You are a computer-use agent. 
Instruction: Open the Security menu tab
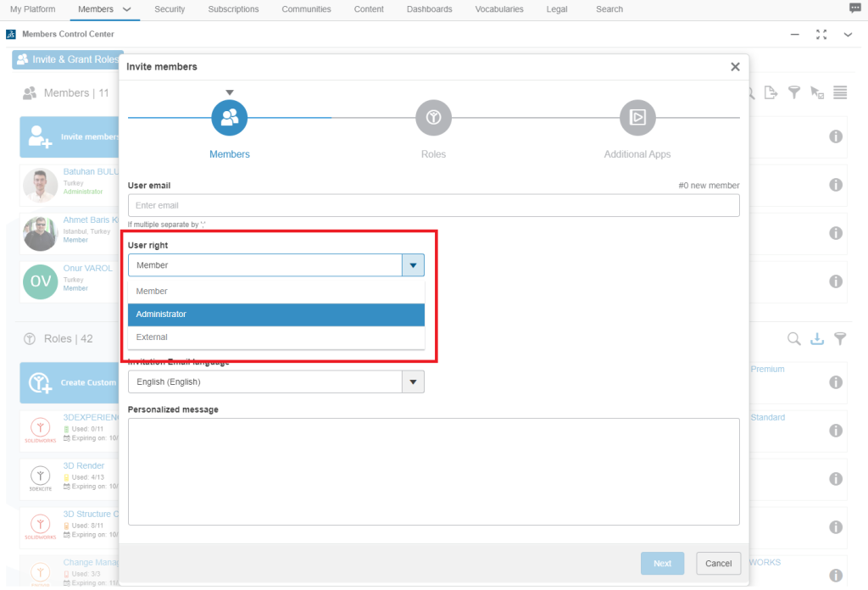170,9
